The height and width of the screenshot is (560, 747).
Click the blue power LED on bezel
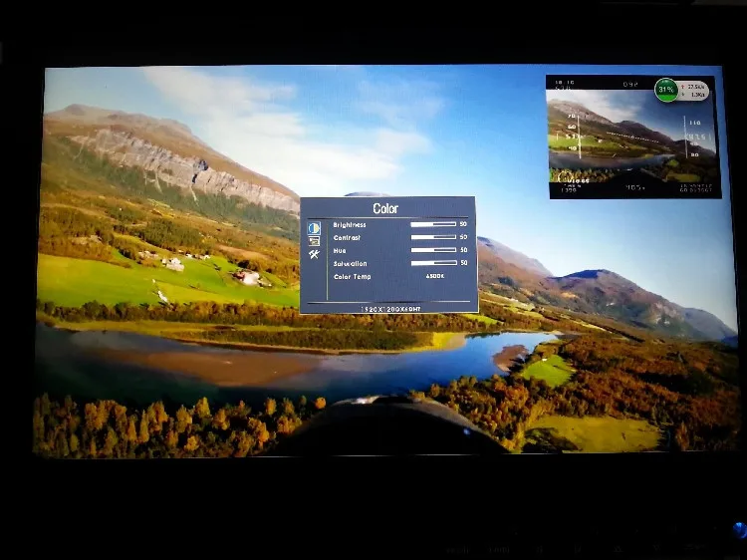740,530
